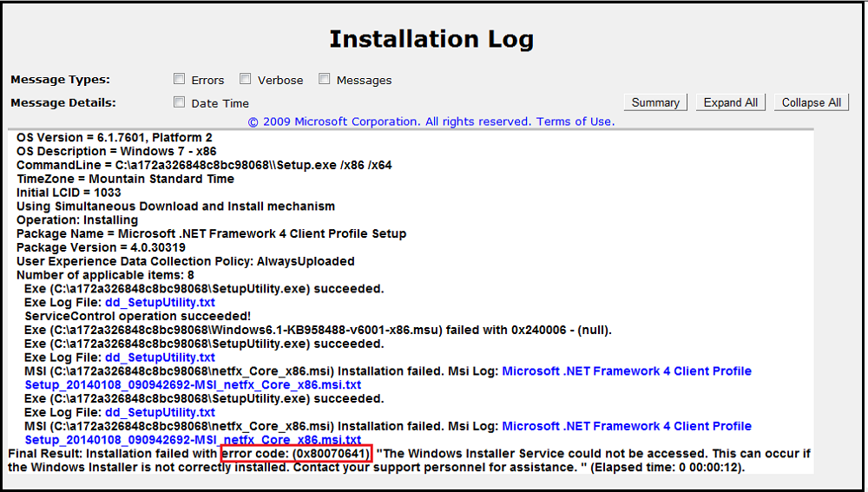
Task: Open dd_SetupUtility.txt link after ServiceControl failure lines
Action: (160, 358)
